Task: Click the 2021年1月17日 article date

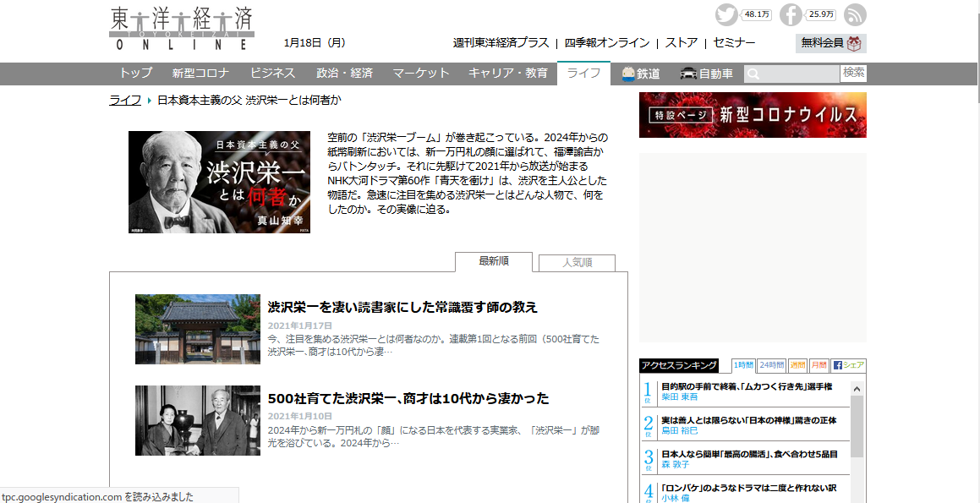Action: 300,325
